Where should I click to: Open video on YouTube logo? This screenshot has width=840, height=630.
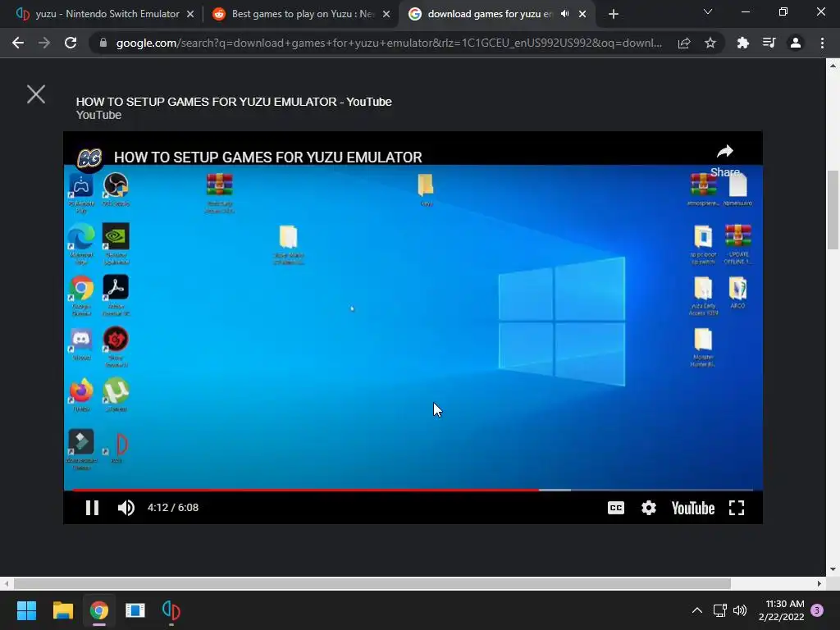pos(692,508)
